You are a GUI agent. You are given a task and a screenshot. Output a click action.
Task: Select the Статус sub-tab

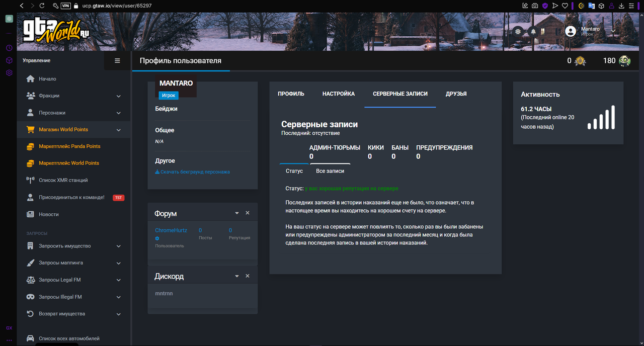click(294, 171)
